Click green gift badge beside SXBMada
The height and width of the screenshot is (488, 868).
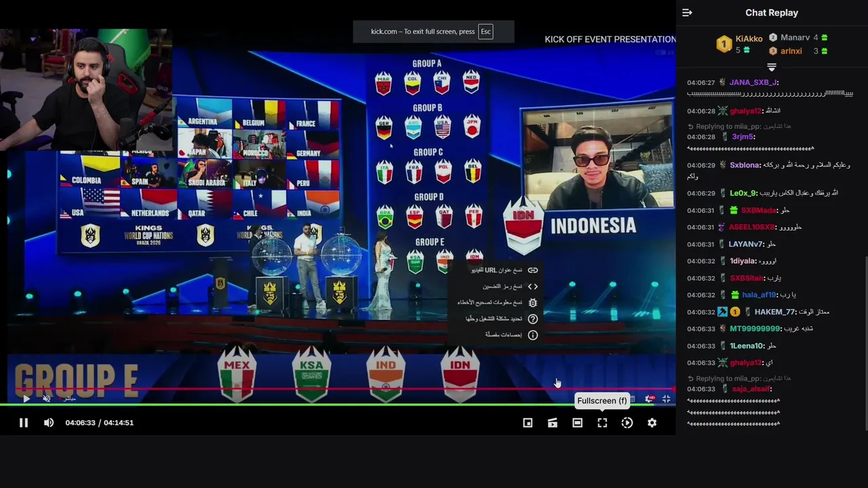tap(734, 211)
